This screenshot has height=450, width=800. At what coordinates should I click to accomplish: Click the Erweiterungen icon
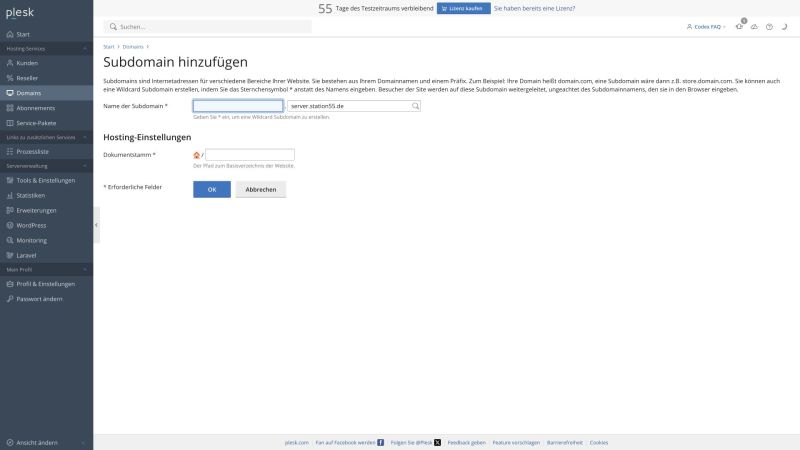click(x=10, y=210)
